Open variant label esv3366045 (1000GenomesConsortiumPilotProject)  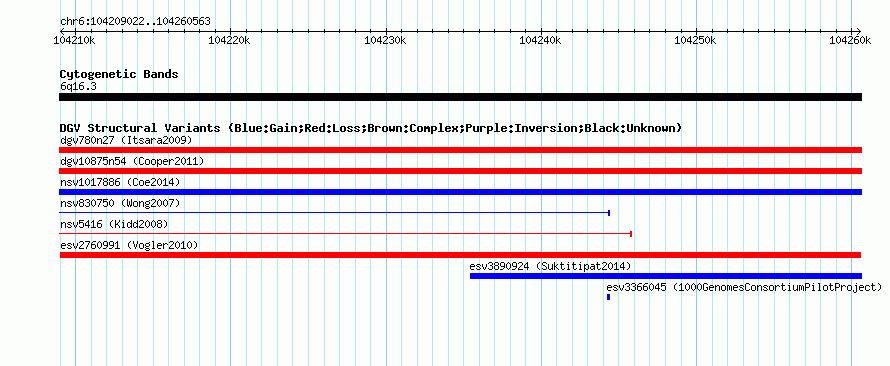tap(744, 288)
